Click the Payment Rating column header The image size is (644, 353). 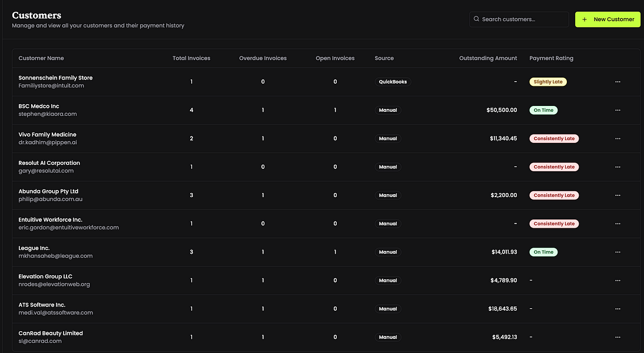(x=551, y=58)
